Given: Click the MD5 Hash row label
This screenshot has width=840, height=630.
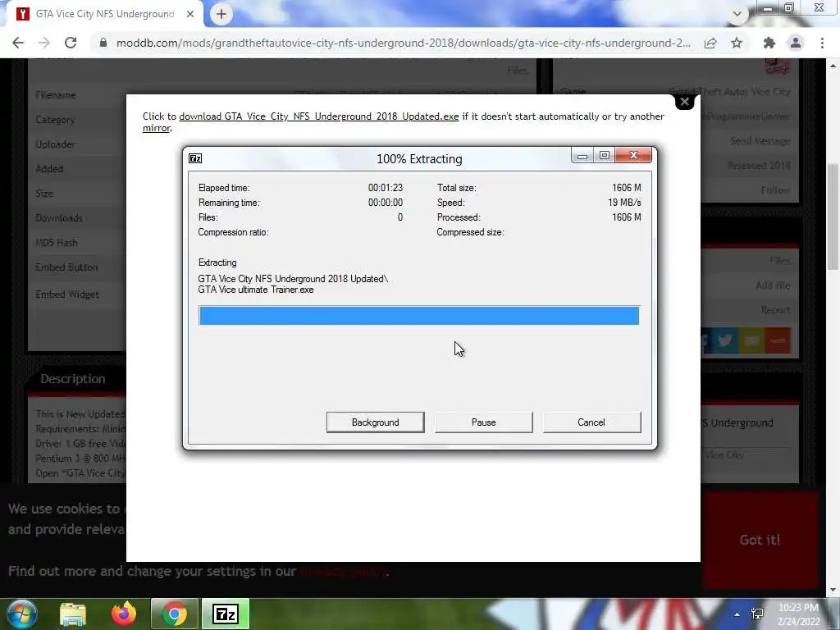Looking at the screenshot, I should [x=57, y=243].
